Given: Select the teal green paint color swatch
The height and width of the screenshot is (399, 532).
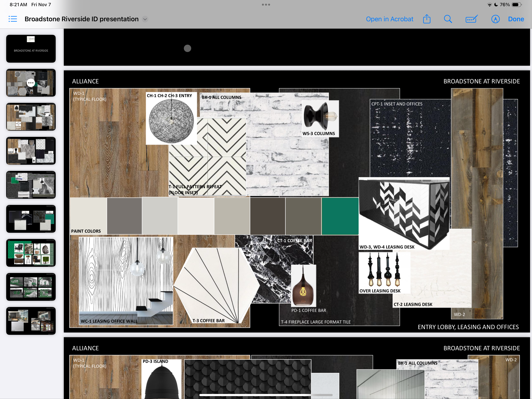Looking at the screenshot, I should 340,216.
